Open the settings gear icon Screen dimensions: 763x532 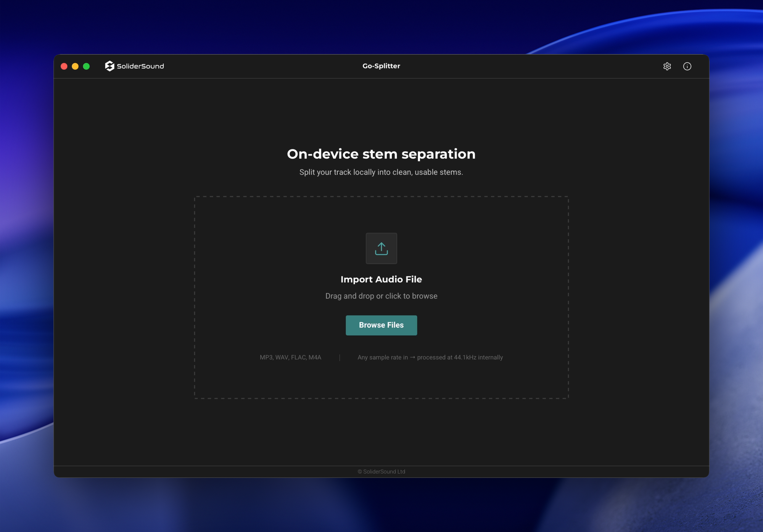tap(667, 66)
